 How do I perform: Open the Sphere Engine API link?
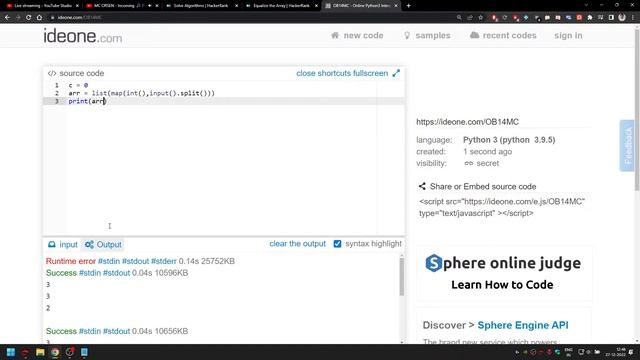point(523,325)
